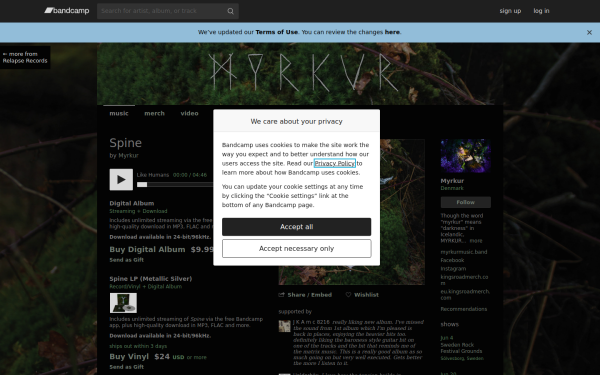
Task: Open the Recommendations link
Action: (464, 309)
